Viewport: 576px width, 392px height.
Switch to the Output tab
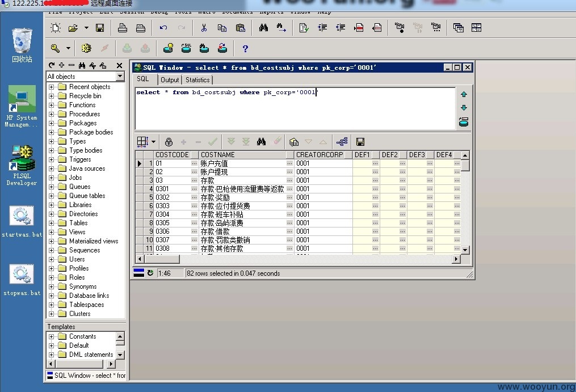(x=170, y=80)
